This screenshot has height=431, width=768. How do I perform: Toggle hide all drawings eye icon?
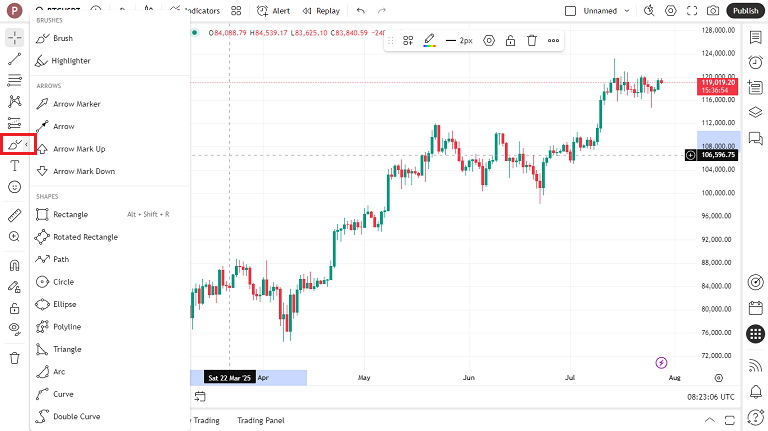[14, 328]
